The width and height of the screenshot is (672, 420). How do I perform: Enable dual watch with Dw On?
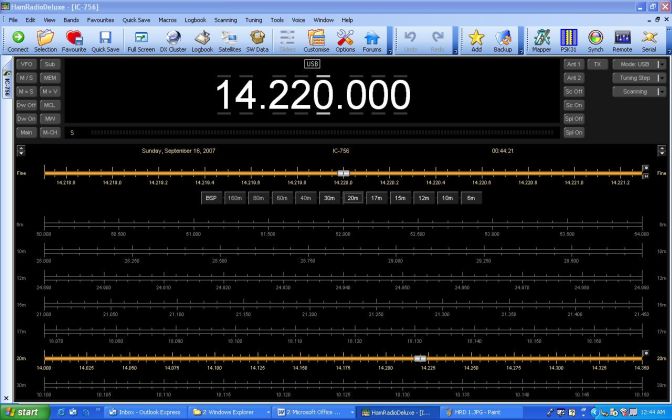[26, 118]
